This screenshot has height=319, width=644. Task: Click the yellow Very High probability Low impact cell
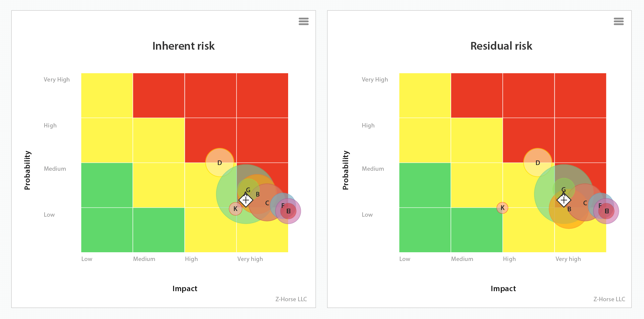click(107, 95)
